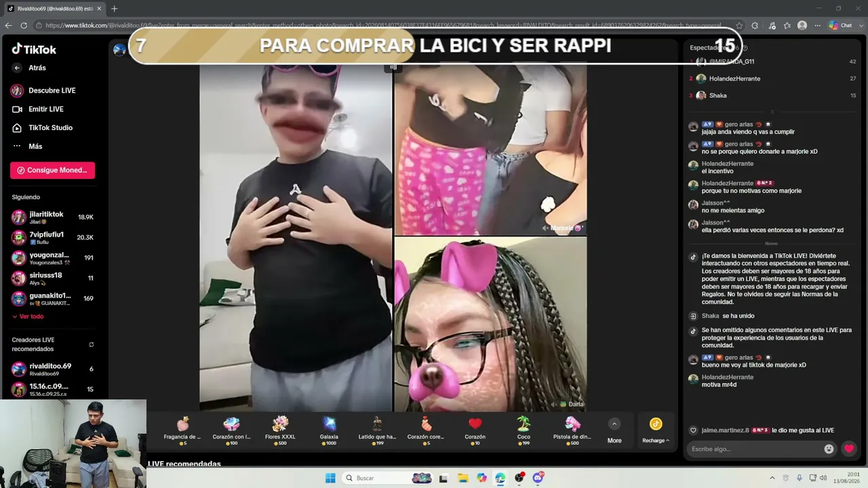Close the TikTok browser tab

point(99,9)
